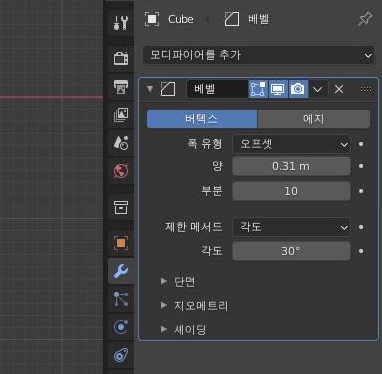Open the View Layer properties tab

click(x=121, y=115)
